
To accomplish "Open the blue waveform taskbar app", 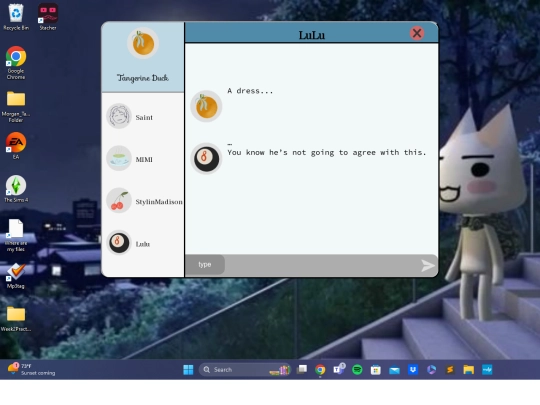I will [487, 370].
